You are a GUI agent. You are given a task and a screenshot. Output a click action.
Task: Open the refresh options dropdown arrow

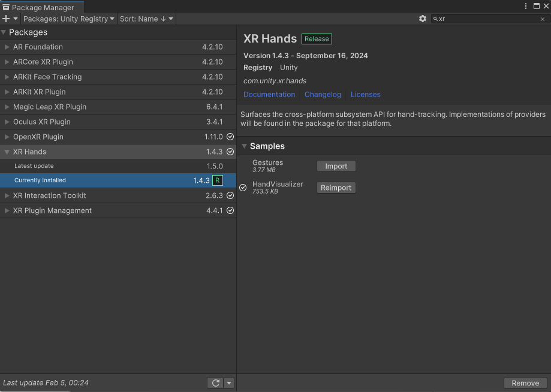pyautogui.click(x=229, y=383)
